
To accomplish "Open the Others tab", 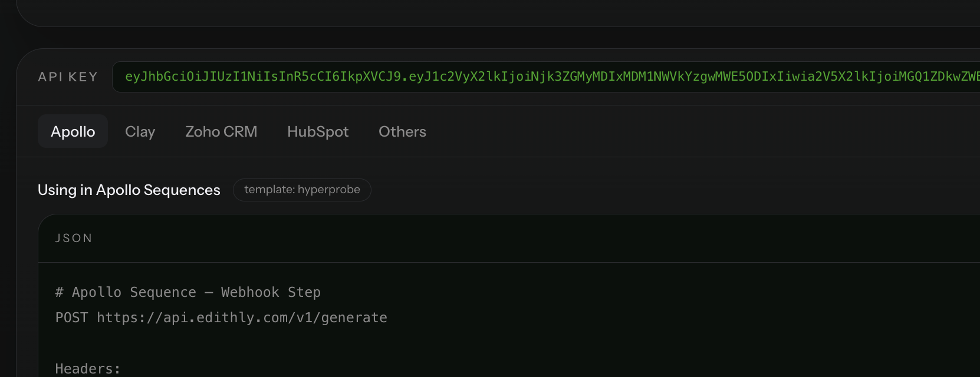I will click(402, 131).
